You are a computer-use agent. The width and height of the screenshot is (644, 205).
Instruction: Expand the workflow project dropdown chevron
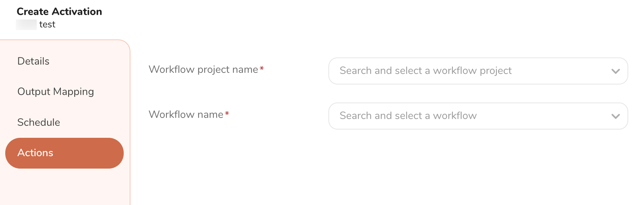pyautogui.click(x=615, y=71)
